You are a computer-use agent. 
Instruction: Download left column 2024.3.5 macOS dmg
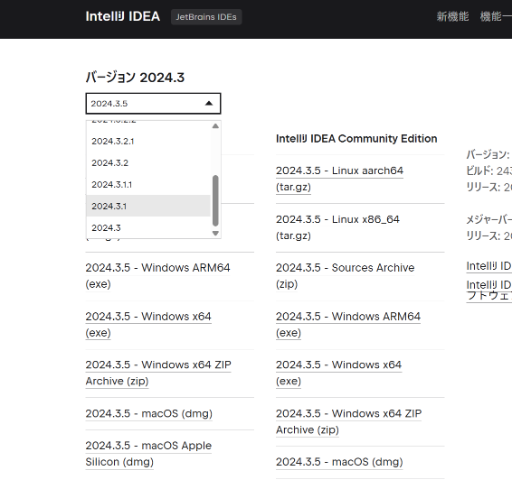149,413
